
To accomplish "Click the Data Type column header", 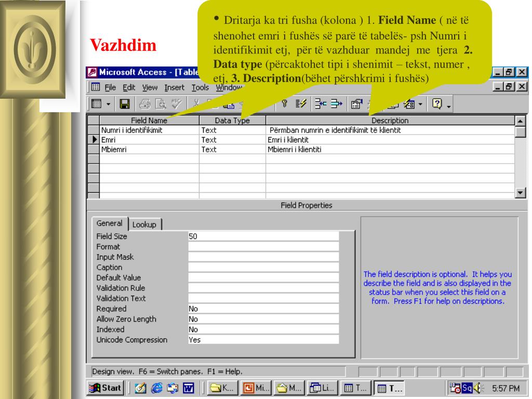I will [x=232, y=121].
